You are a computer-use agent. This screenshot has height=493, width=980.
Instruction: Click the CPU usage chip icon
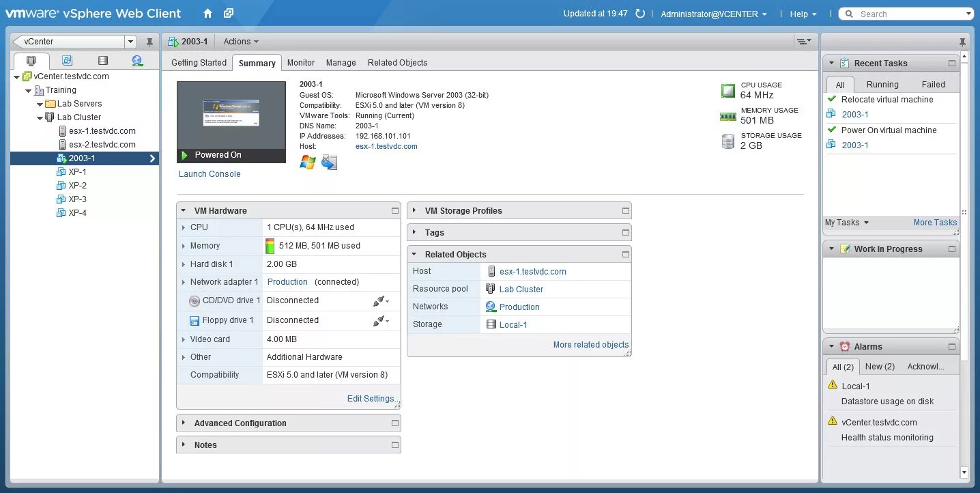[x=728, y=90]
